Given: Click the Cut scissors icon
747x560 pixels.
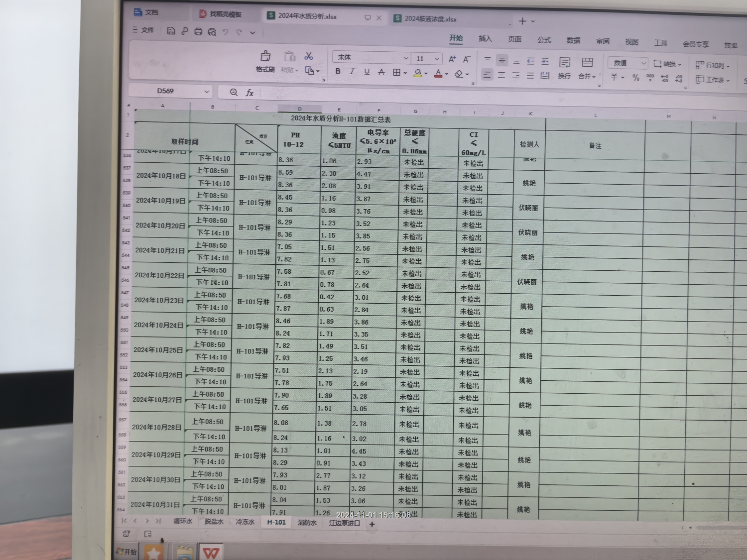Looking at the screenshot, I should click(309, 56).
